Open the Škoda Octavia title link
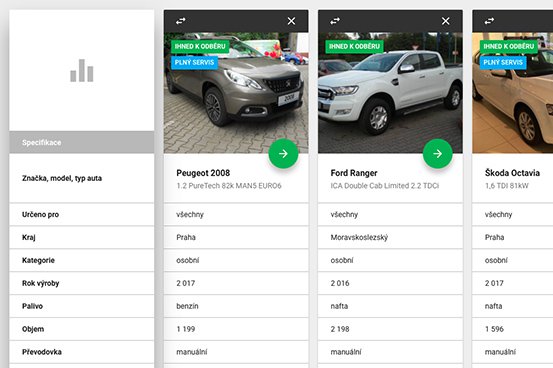 coord(512,173)
